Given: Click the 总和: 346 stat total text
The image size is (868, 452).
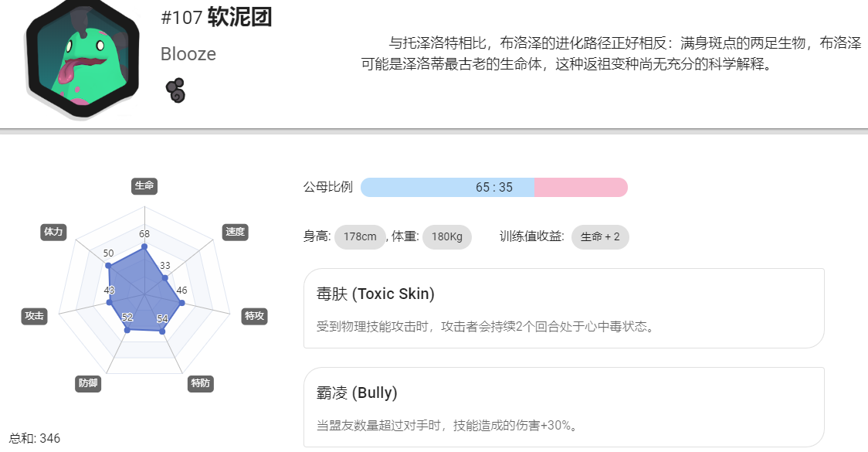Looking at the screenshot, I should [x=34, y=439].
